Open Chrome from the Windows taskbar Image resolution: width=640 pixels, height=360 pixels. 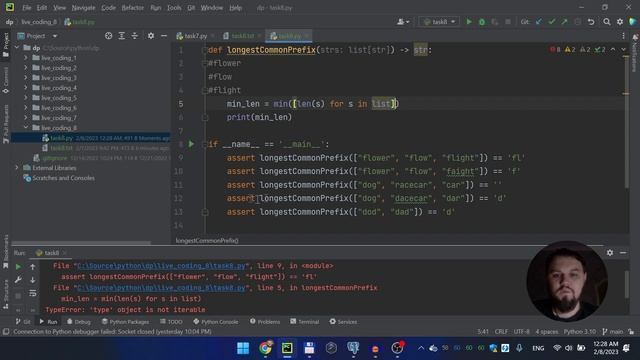click(x=265, y=348)
